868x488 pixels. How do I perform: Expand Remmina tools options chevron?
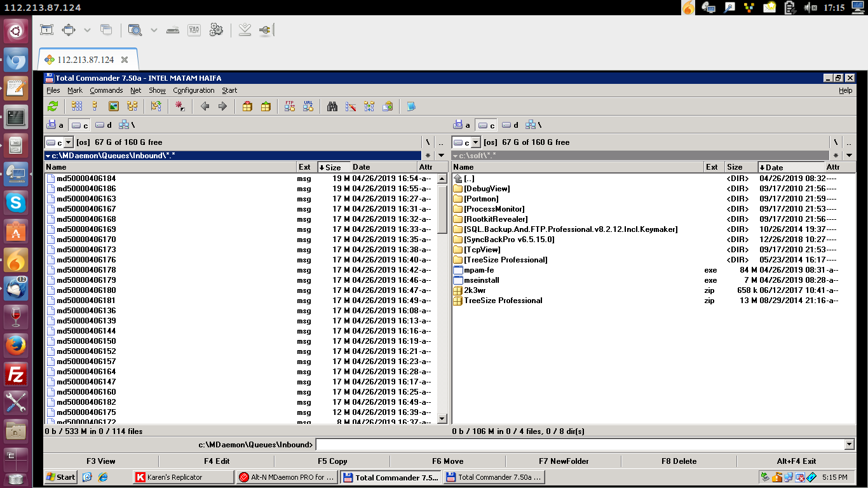[x=154, y=30]
